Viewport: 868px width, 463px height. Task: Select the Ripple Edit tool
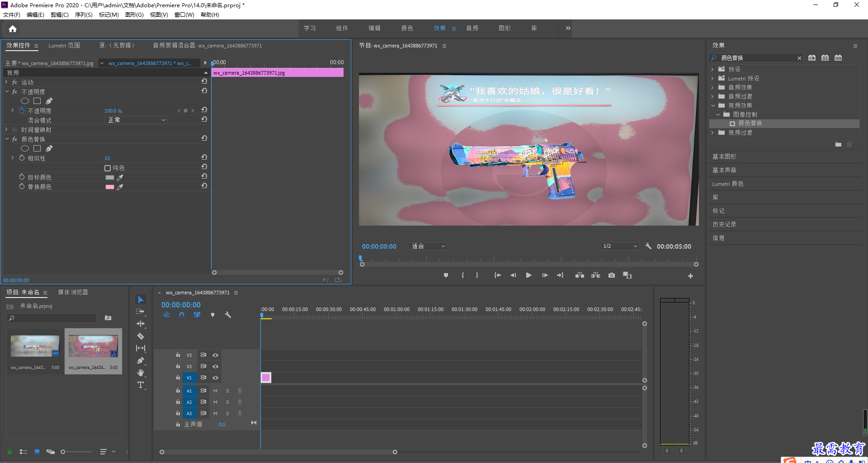pos(141,324)
